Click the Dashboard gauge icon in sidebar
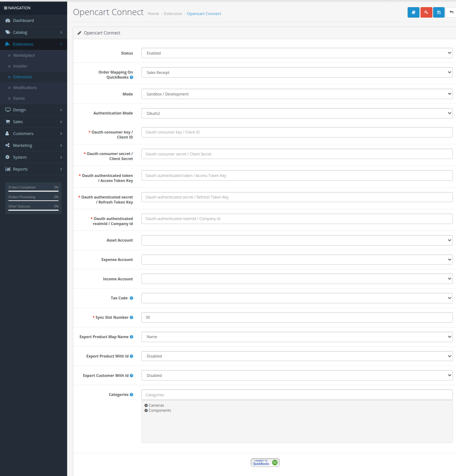This screenshot has height=476, width=456. tap(8, 20)
